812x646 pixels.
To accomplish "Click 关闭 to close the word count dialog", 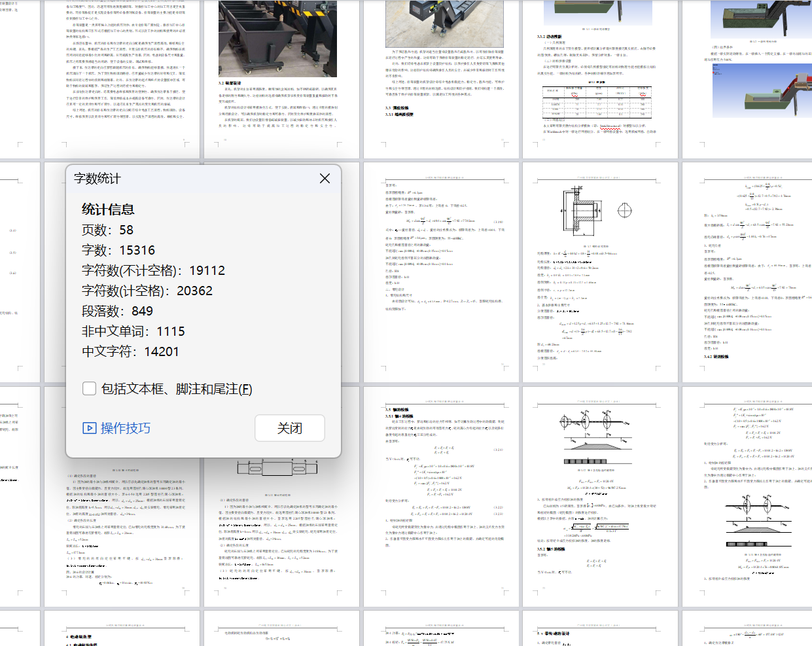I will [290, 428].
